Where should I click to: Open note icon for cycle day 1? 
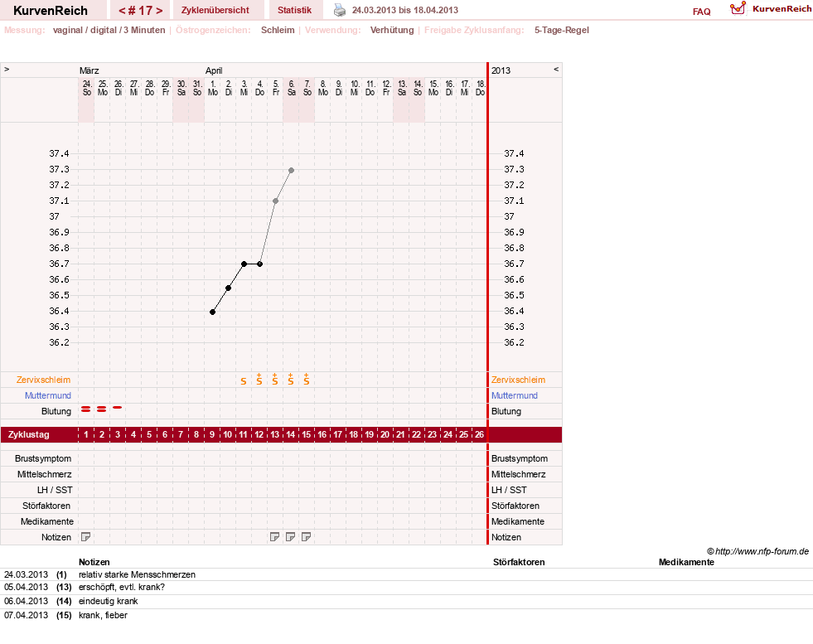[x=86, y=537]
